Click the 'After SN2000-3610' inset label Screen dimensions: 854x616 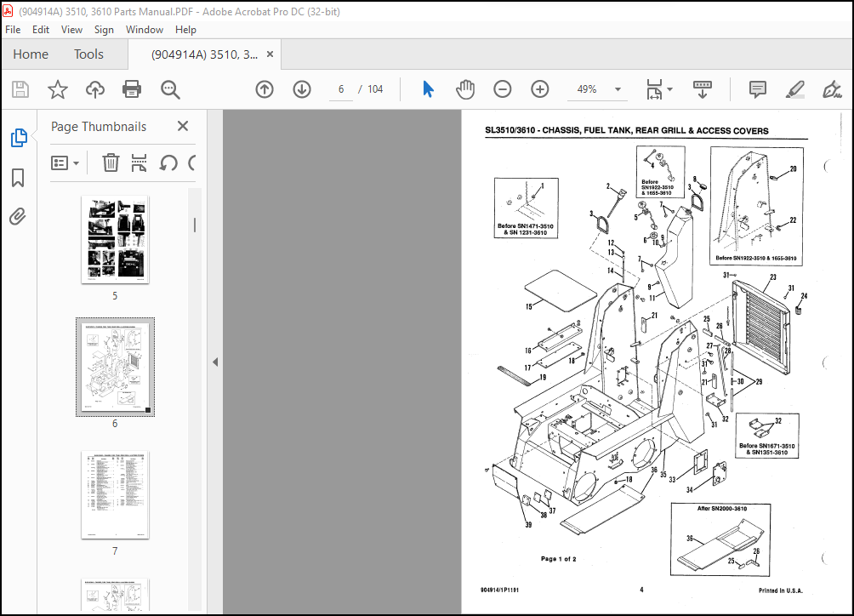tap(722, 509)
